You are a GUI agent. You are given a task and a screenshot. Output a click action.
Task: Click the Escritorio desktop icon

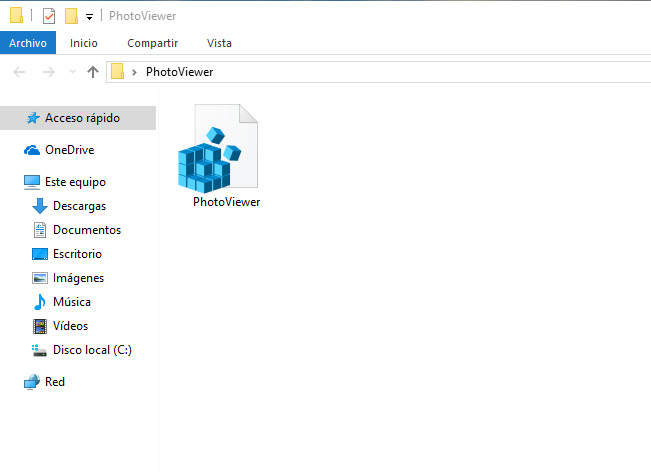point(40,254)
